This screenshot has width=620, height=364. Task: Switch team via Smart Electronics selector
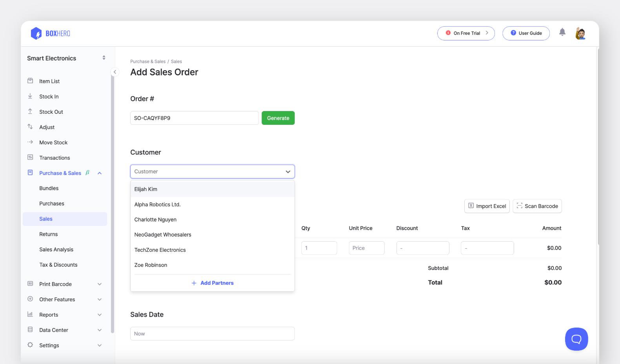click(x=66, y=58)
